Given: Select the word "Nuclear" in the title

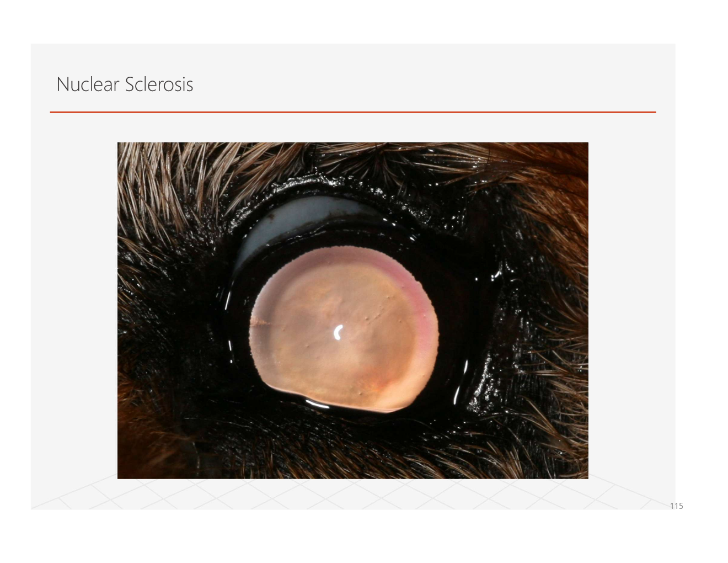Looking at the screenshot, I should pos(88,84).
